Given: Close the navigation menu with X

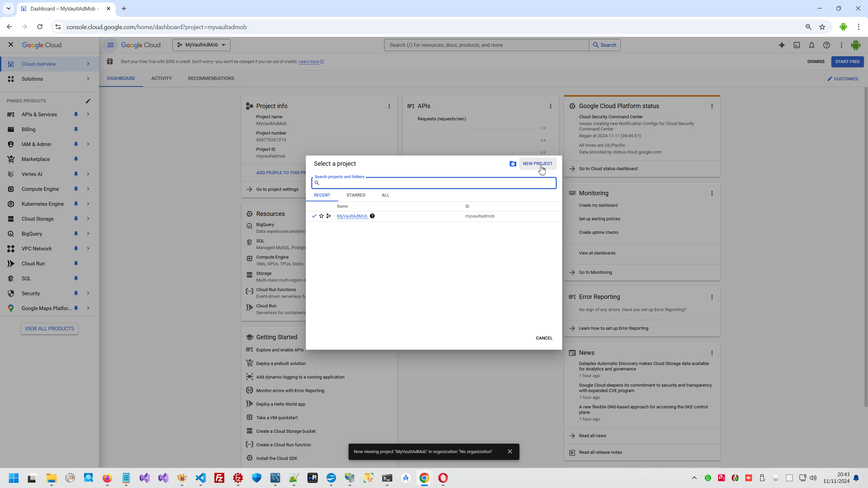Looking at the screenshot, I should click(x=11, y=44).
